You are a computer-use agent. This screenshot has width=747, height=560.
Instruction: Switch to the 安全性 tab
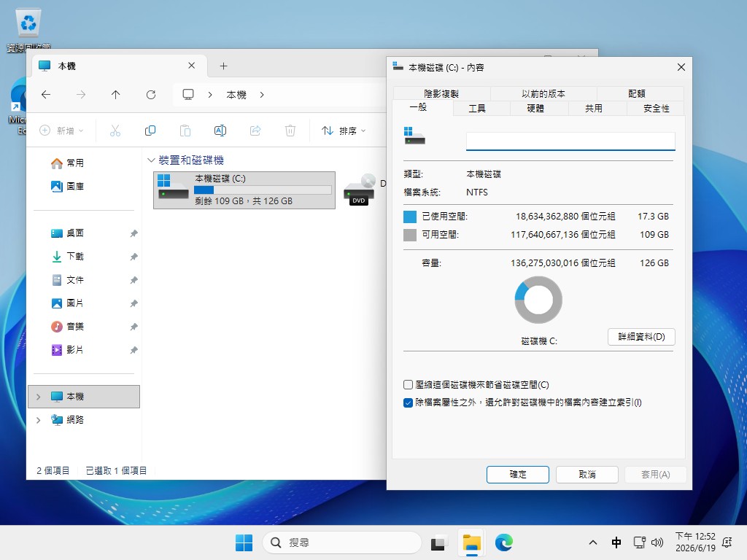[656, 109]
